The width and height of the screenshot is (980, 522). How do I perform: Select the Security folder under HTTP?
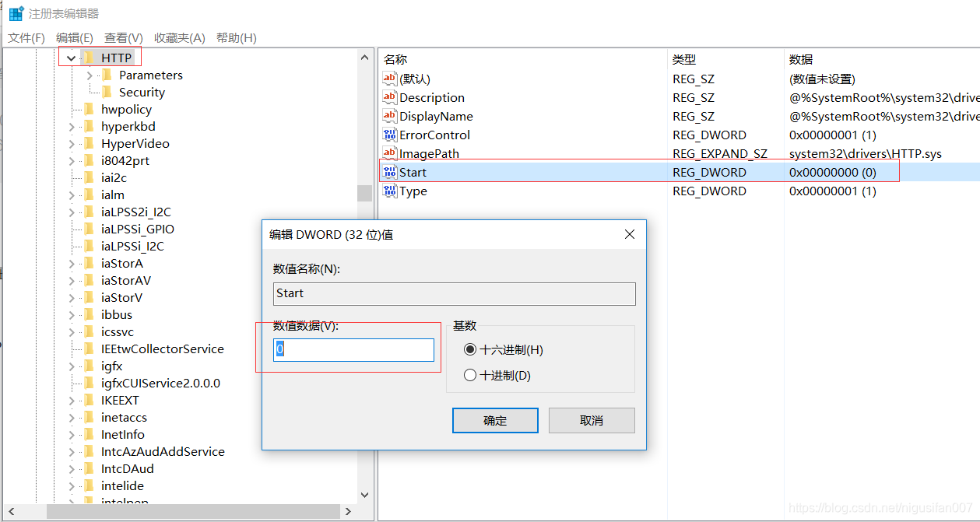tap(141, 92)
